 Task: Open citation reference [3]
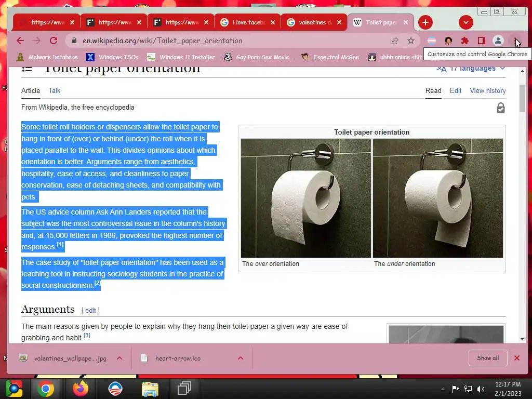coord(87,335)
